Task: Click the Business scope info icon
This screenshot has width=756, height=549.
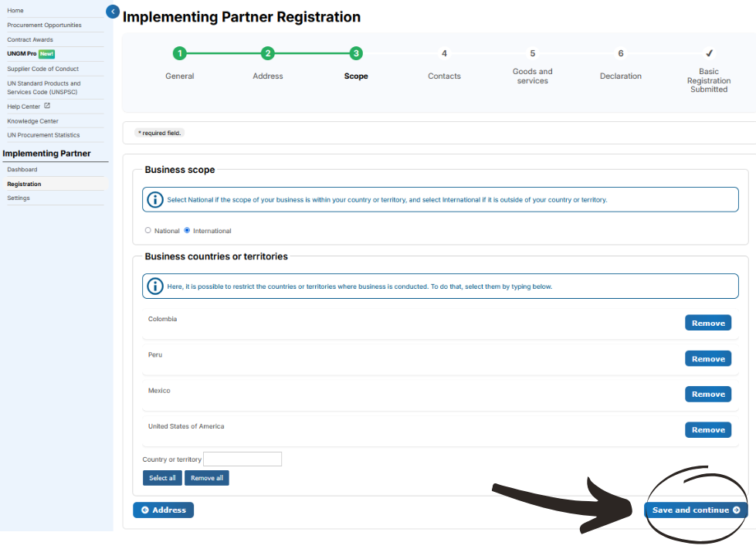Action: (x=154, y=199)
